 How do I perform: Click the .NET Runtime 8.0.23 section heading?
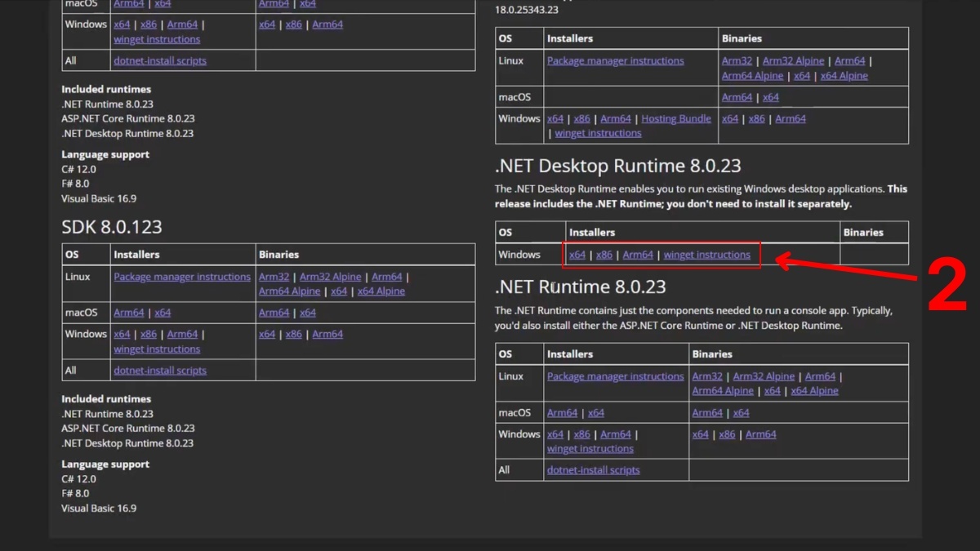point(581,287)
